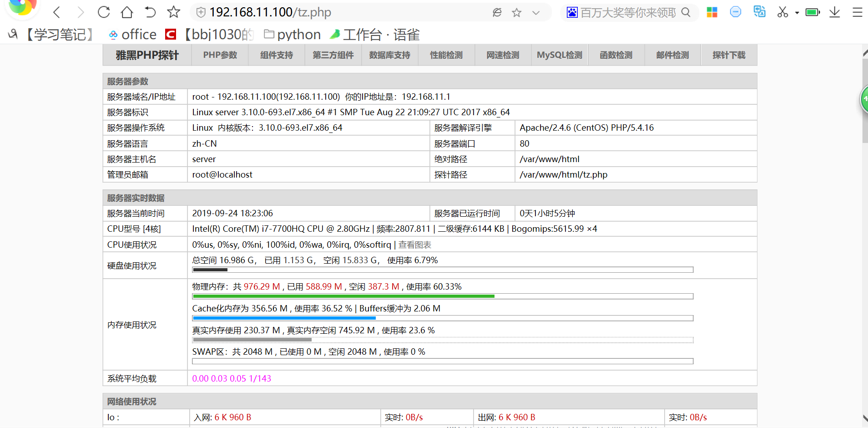Go to the 函数检测 section
The width and height of the screenshot is (868, 428).
pos(616,55)
